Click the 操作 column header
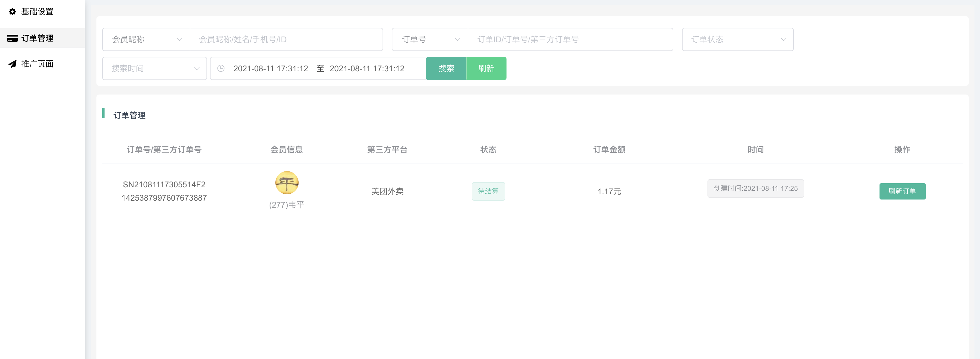The height and width of the screenshot is (359, 980). tap(902, 149)
